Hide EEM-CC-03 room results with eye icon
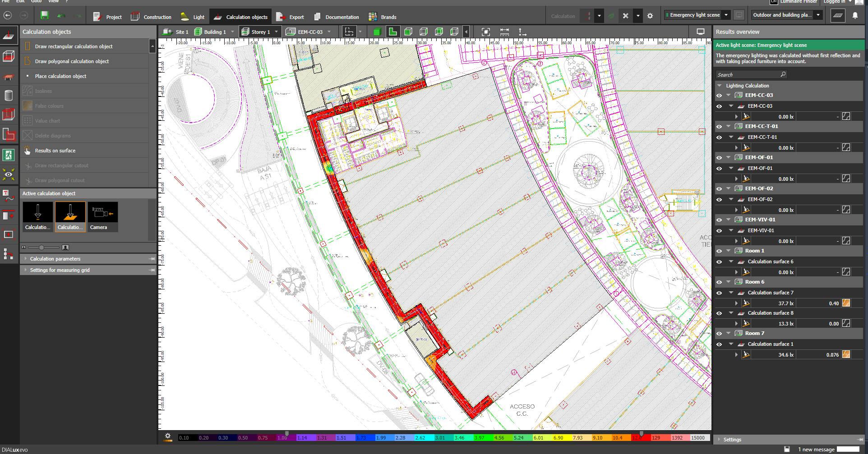The height and width of the screenshot is (454, 868). [719, 96]
